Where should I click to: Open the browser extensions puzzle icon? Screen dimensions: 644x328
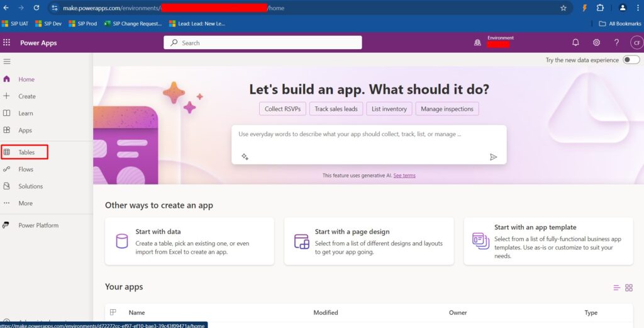pos(600,8)
